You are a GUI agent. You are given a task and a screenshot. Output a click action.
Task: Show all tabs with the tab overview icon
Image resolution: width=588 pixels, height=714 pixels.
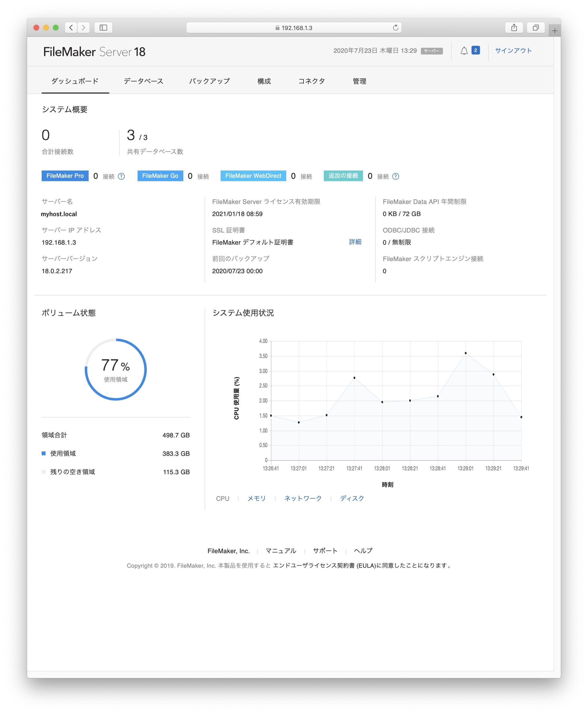[536, 27]
